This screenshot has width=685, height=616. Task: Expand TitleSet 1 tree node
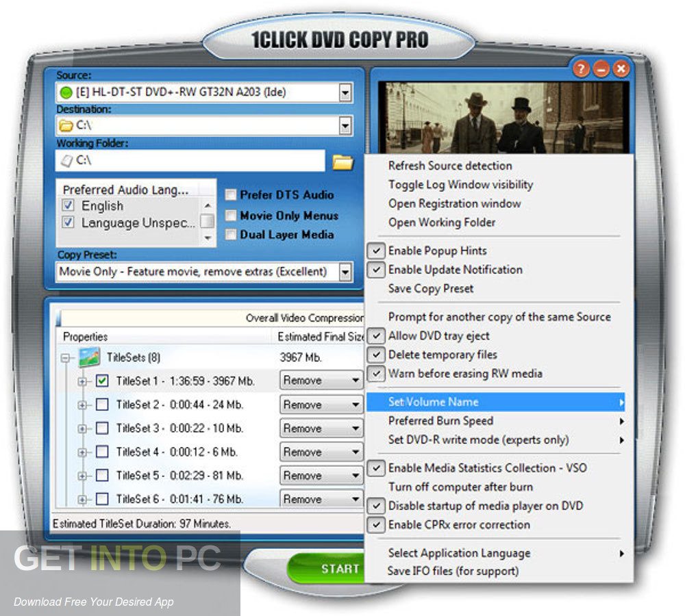click(x=82, y=381)
